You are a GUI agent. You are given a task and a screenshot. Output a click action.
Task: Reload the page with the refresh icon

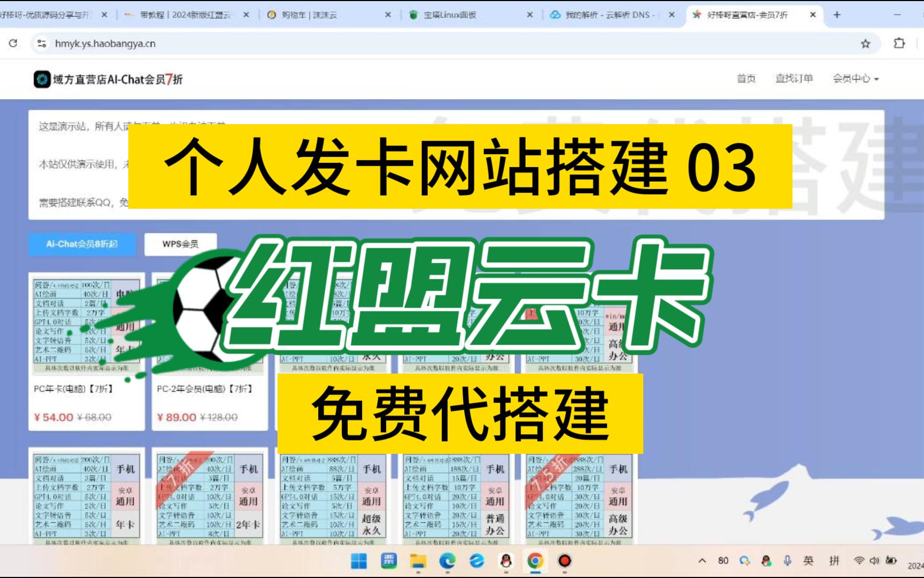13,43
